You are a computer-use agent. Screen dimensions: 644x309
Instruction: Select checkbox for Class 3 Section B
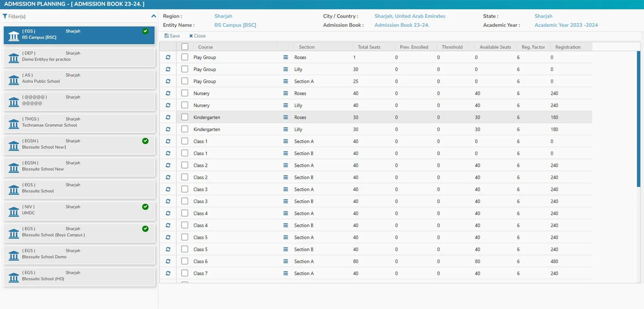coord(185,201)
